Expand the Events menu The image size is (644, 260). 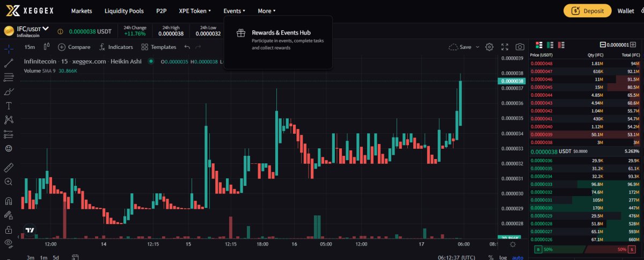[x=235, y=11]
